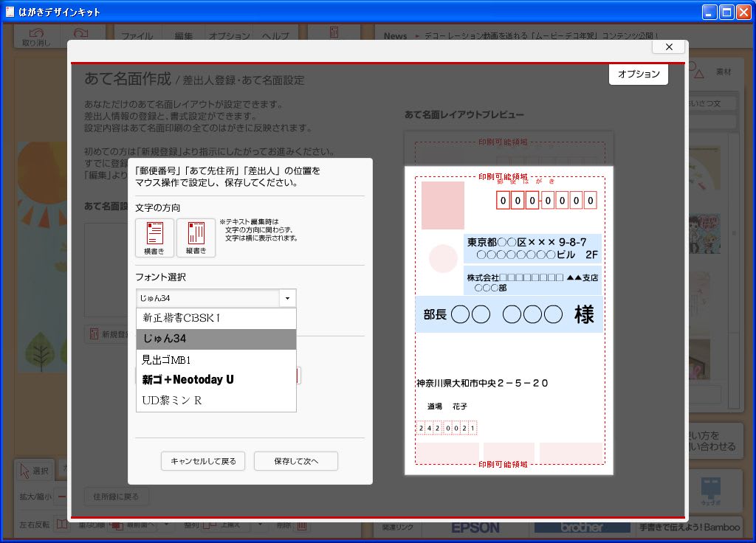Viewport: 756px width, 543px height.
Task: Click キャンセルして戻る button
Action: click(x=203, y=461)
